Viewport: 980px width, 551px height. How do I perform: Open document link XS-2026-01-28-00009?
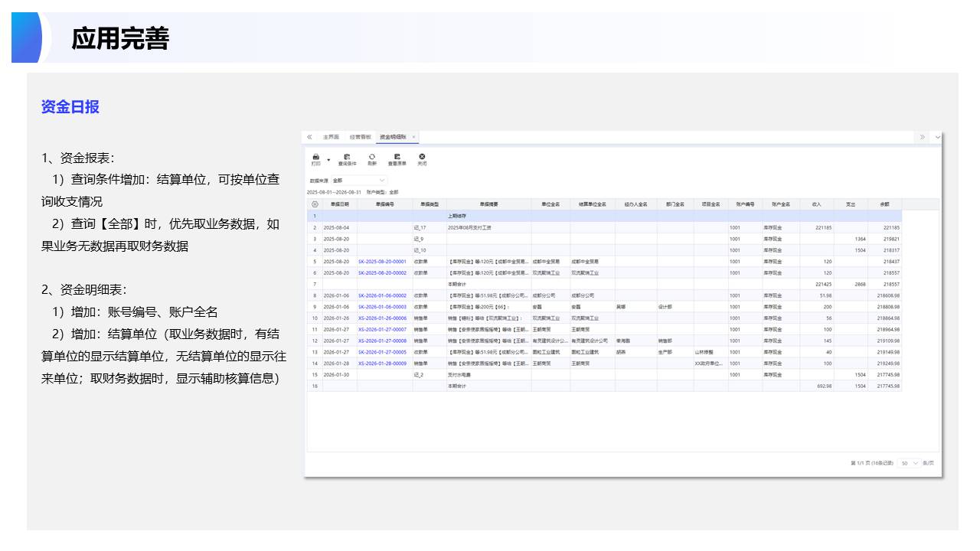pos(382,364)
